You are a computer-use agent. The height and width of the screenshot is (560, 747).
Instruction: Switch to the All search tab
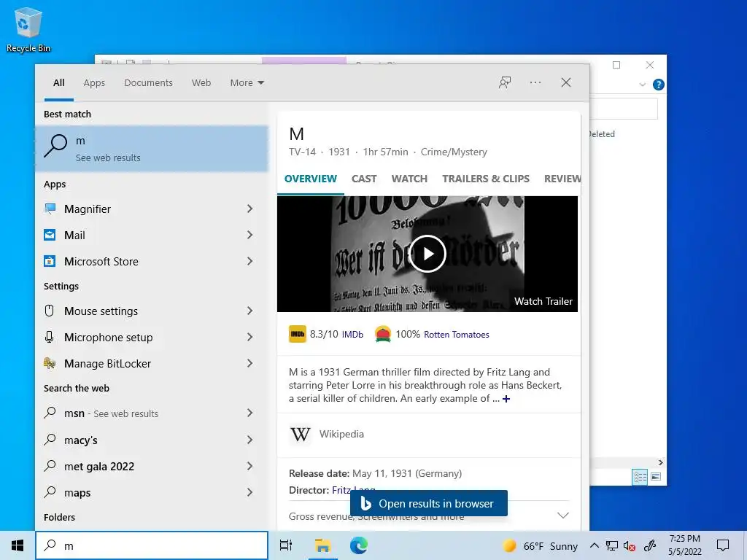tap(58, 83)
